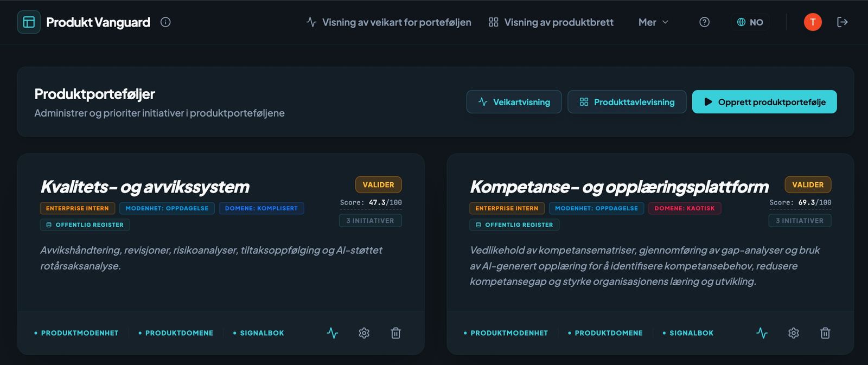The height and width of the screenshot is (365, 868).
Task: Click the help question mark icon
Action: [704, 22]
